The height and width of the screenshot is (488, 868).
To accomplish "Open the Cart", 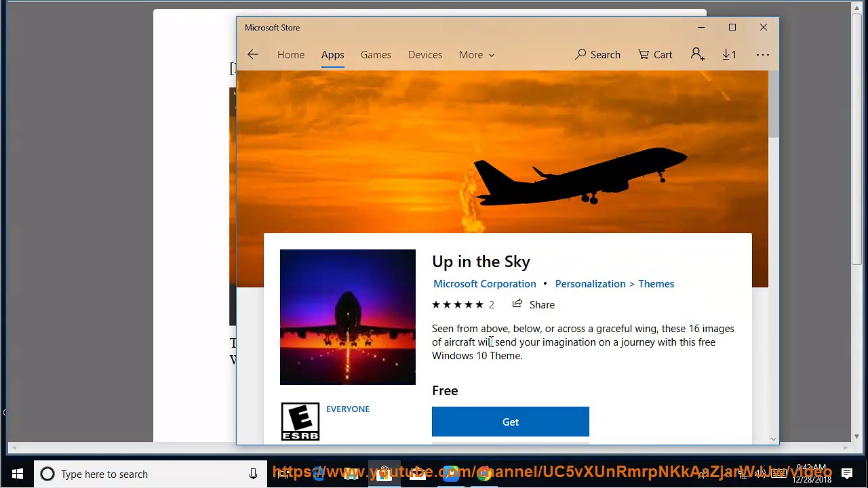I will click(x=655, y=55).
